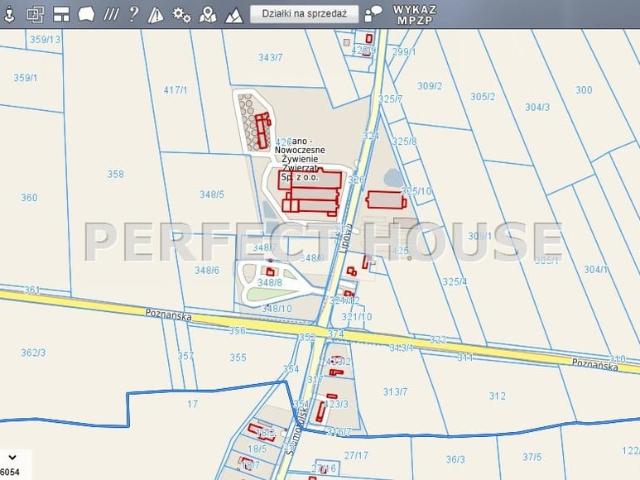Click parcel label 360
640x480 pixels.
pos(29,198)
